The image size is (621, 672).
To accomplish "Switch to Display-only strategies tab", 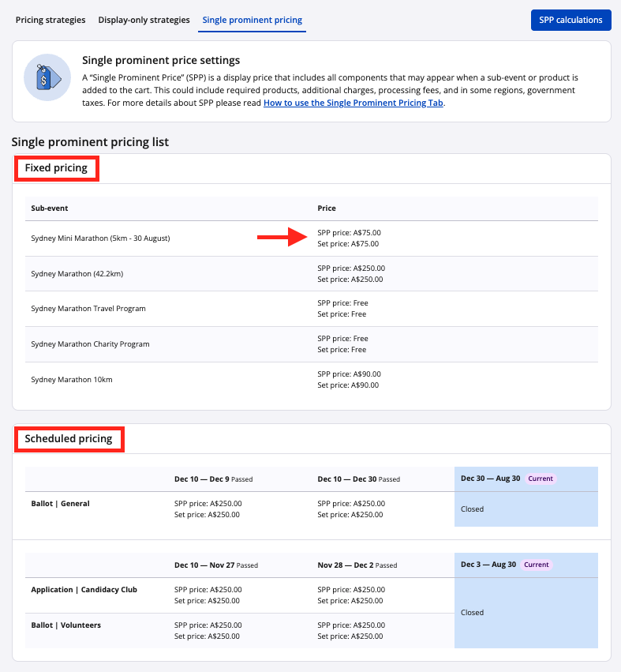I will pyautogui.click(x=144, y=20).
